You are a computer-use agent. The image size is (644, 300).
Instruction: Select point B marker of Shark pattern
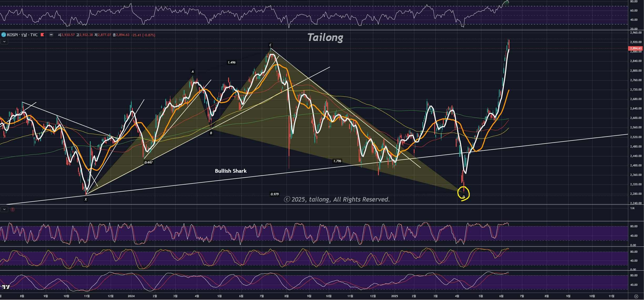click(211, 133)
